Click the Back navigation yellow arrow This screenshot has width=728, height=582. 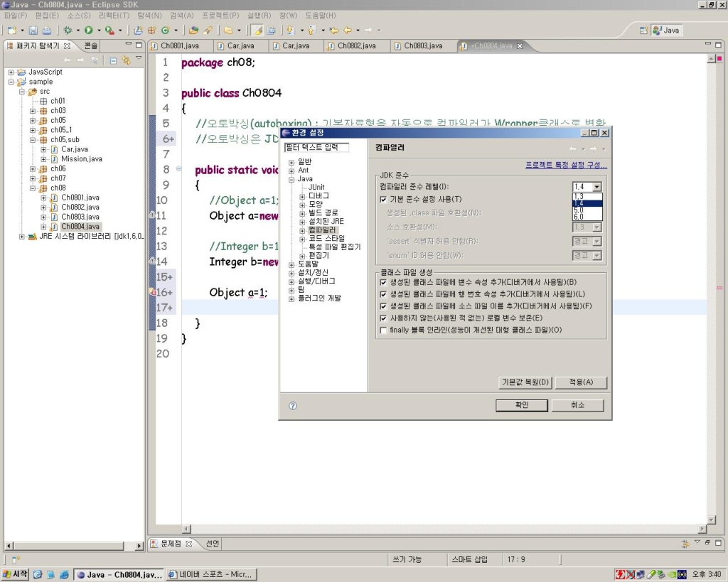pos(348,30)
